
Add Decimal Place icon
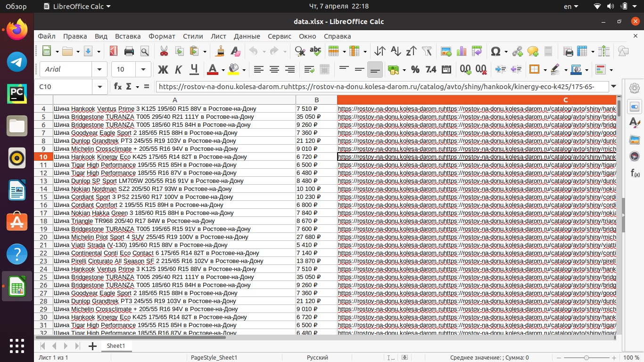(x=465, y=69)
